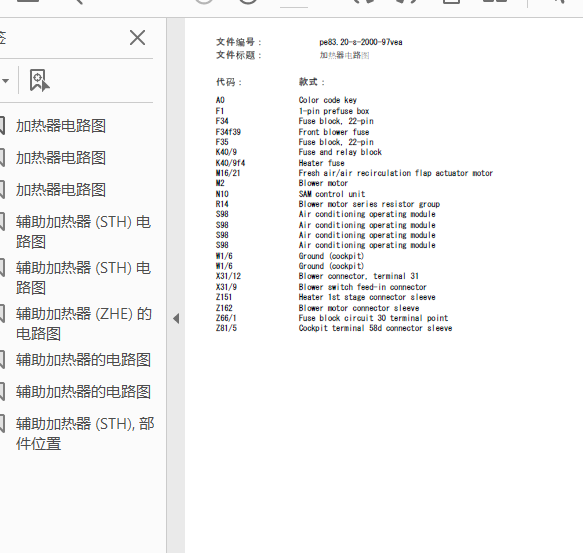
Task: Click the text Heater fuse
Action: (321, 163)
